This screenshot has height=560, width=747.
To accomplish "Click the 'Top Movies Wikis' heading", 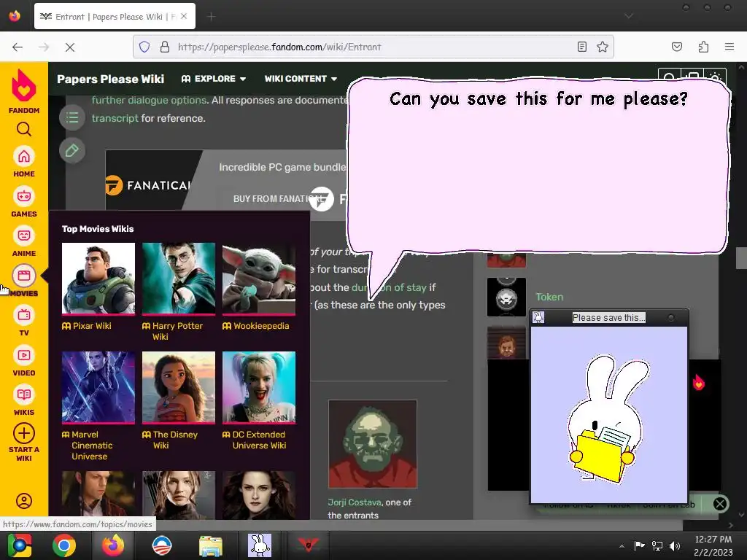I will (x=98, y=228).
